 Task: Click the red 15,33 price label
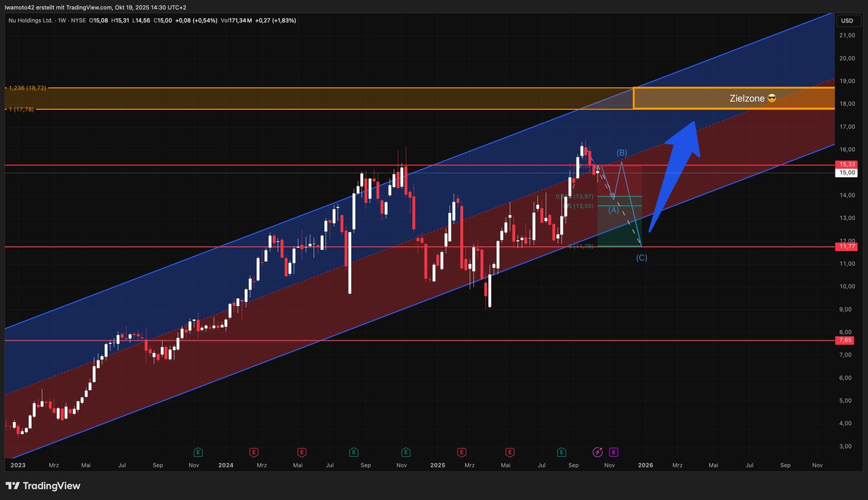pos(848,165)
